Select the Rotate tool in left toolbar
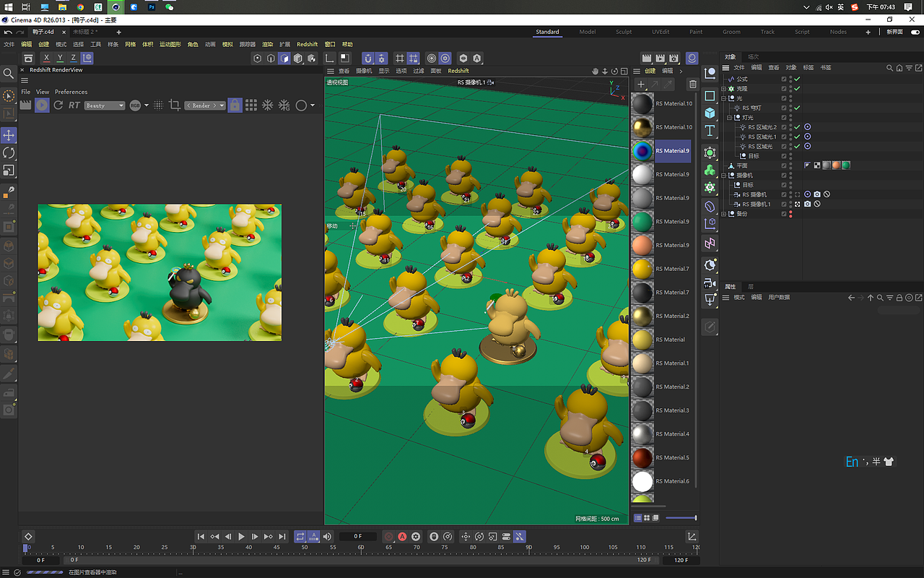Screen dimensions: 924x578 pyautogui.click(x=9, y=153)
